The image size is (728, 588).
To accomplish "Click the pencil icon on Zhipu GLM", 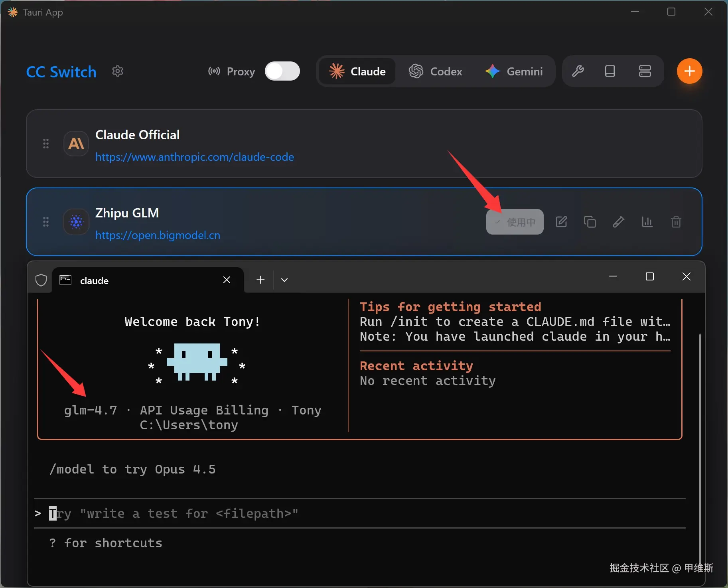I will (x=619, y=222).
